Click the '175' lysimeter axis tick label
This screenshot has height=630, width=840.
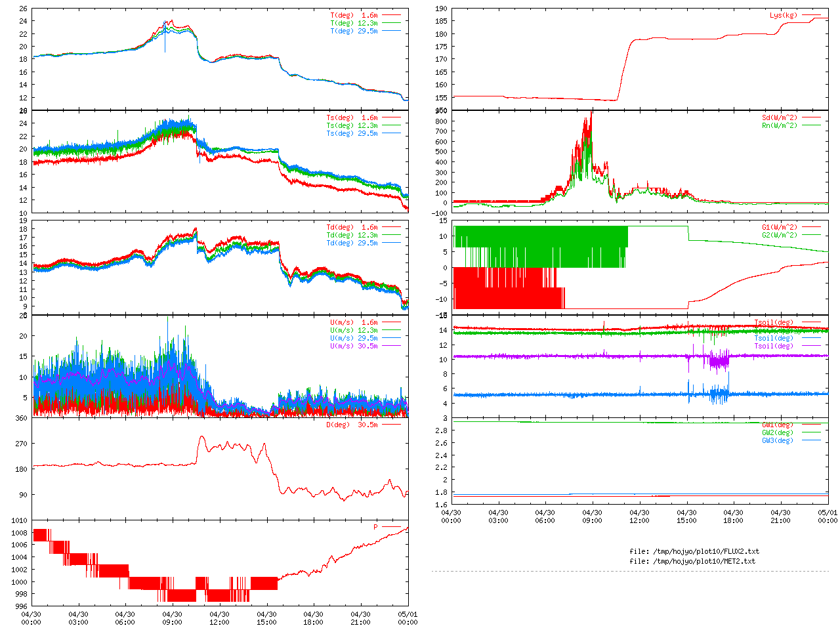pyautogui.click(x=441, y=47)
